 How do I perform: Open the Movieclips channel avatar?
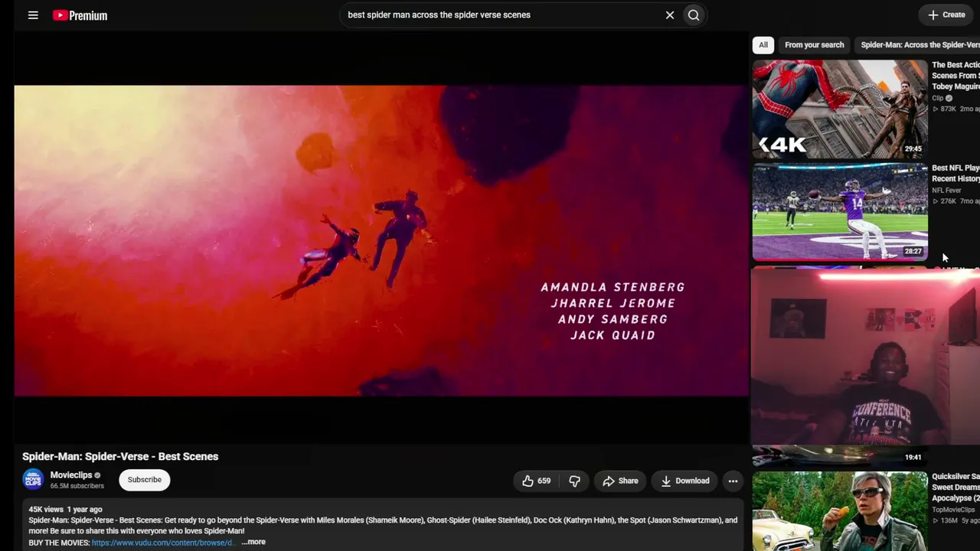33,480
